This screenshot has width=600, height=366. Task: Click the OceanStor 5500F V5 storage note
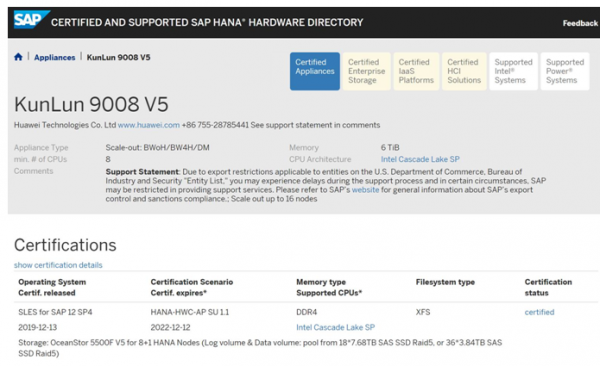[260, 348]
